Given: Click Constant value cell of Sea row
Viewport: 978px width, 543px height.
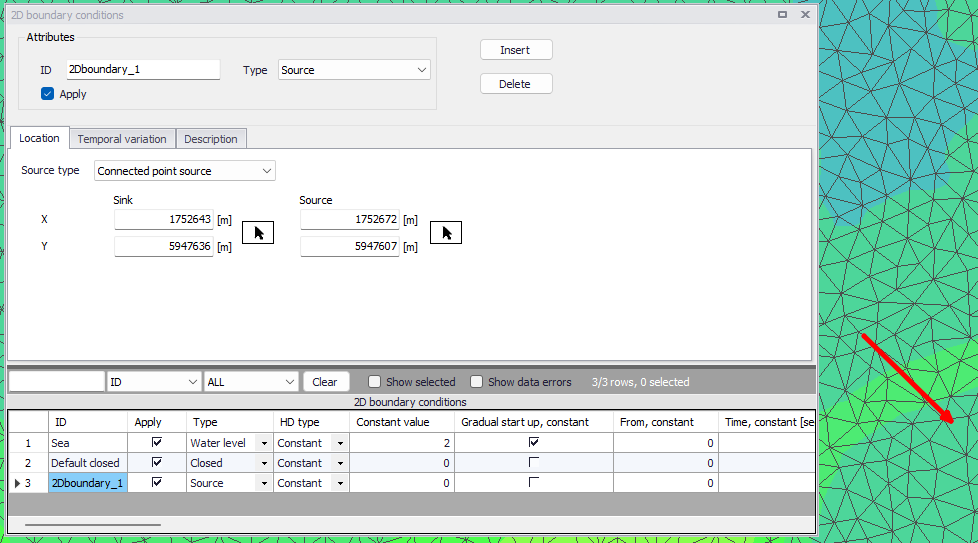Looking at the screenshot, I should point(402,443).
